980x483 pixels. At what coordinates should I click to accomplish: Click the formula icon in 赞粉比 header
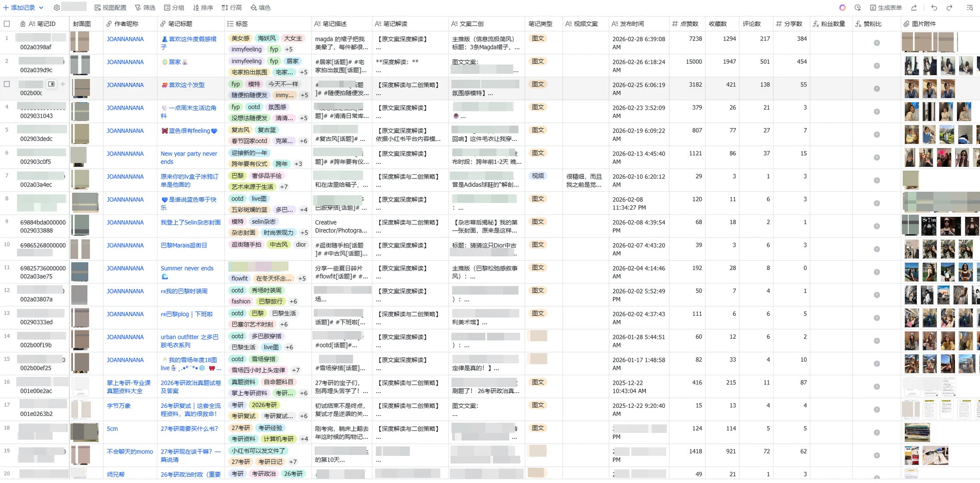(x=858, y=24)
